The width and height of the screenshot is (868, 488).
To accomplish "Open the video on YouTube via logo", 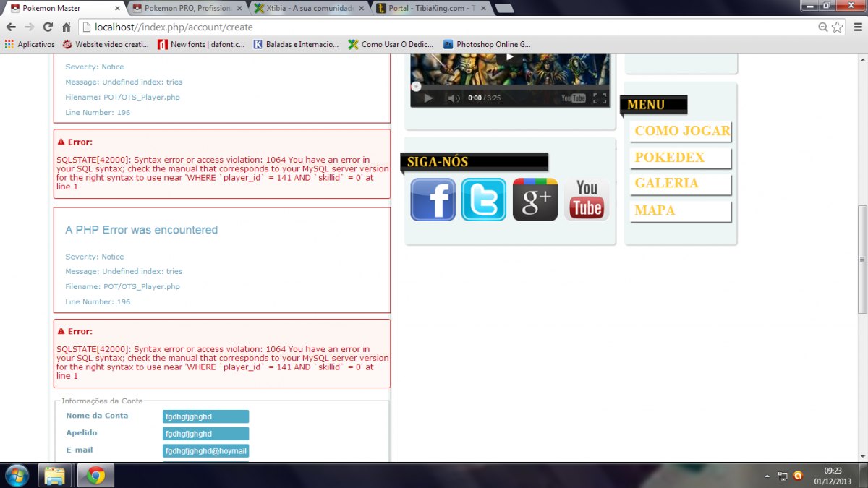I will coord(574,98).
